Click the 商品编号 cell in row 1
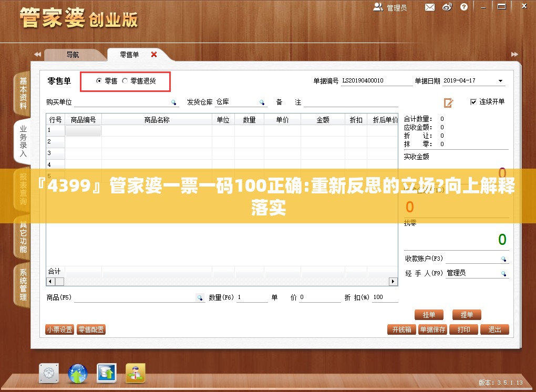Viewport: 536px width, 392px height. (84, 130)
